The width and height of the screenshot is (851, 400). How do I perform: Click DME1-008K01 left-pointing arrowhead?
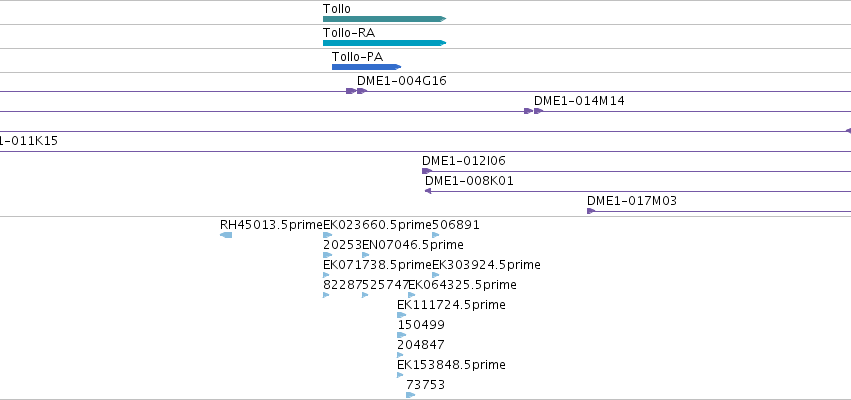tap(428, 191)
